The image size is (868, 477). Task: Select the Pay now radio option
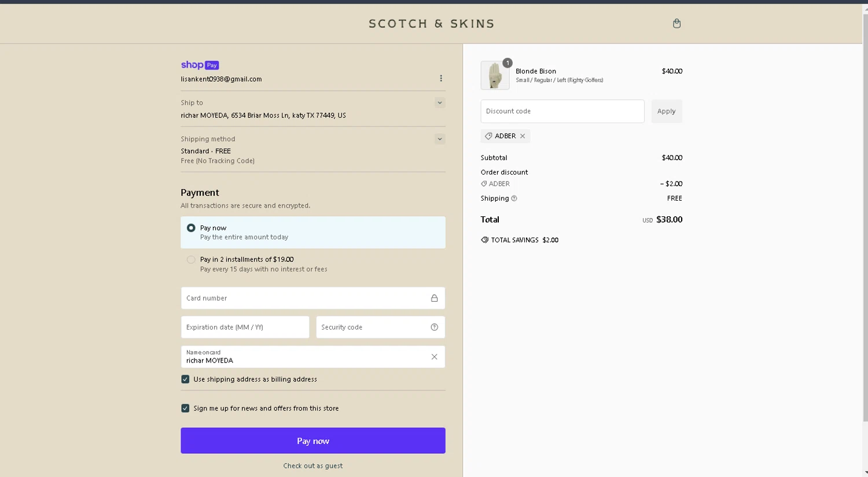191,228
